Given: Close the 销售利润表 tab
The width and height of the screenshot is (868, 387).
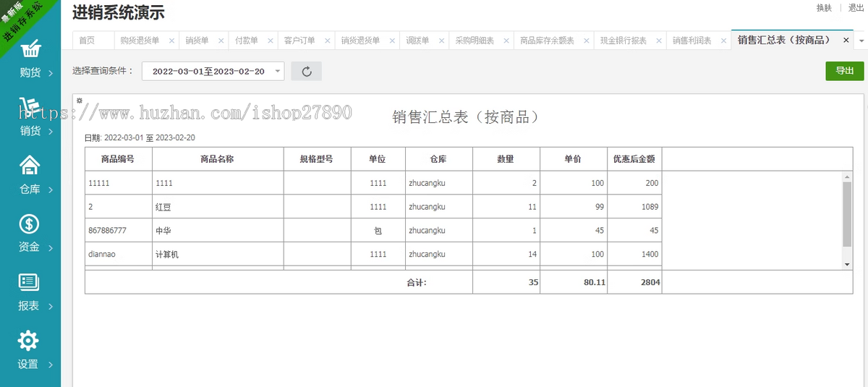Looking at the screenshot, I should [723, 41].
